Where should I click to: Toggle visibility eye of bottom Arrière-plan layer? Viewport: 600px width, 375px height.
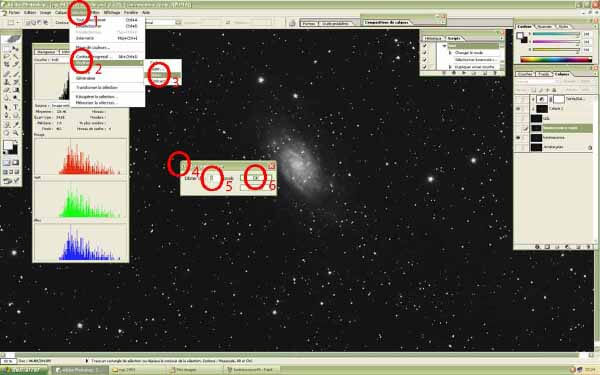point(518,147)
